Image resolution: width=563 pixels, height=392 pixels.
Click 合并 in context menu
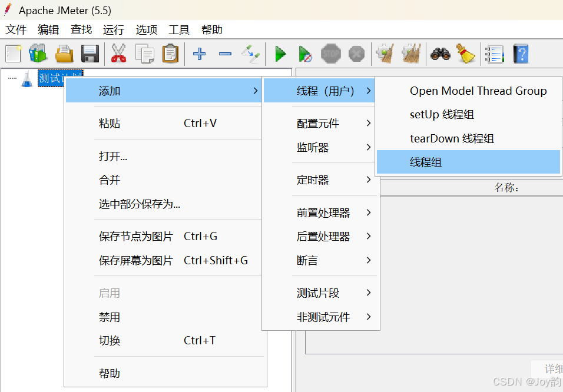pos(164,180)
